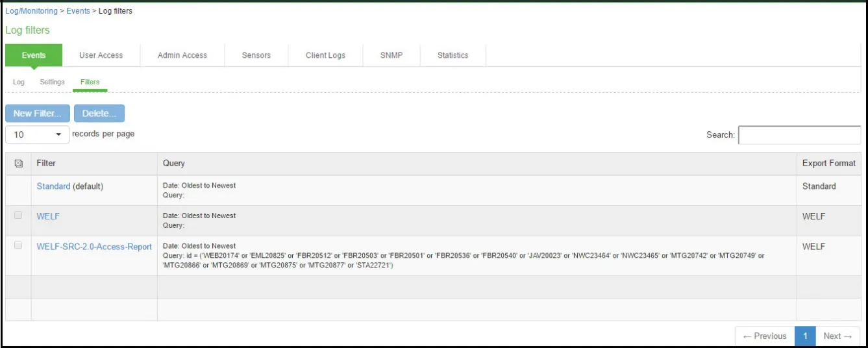Click the Delete button

coord(99,113)
